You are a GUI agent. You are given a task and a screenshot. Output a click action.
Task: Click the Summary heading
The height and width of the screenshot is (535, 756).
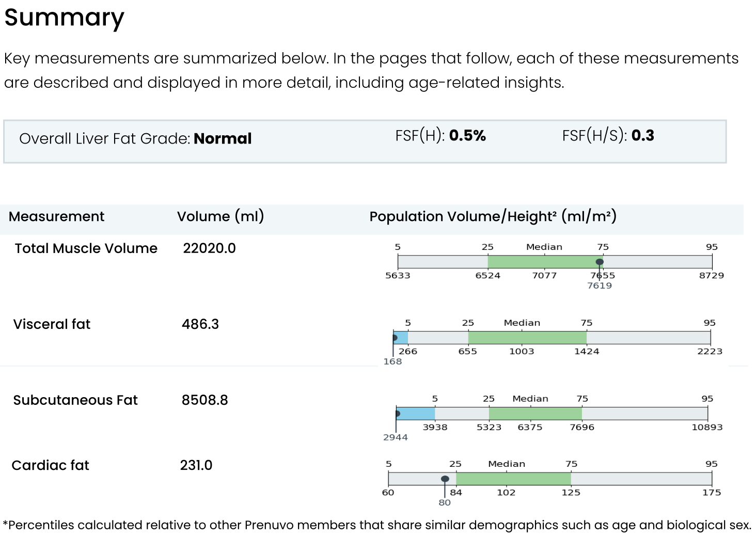click(x=64, y=18)
